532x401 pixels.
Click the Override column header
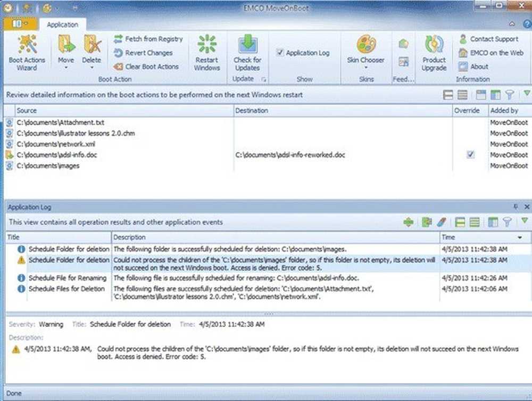tap(470, 111)
